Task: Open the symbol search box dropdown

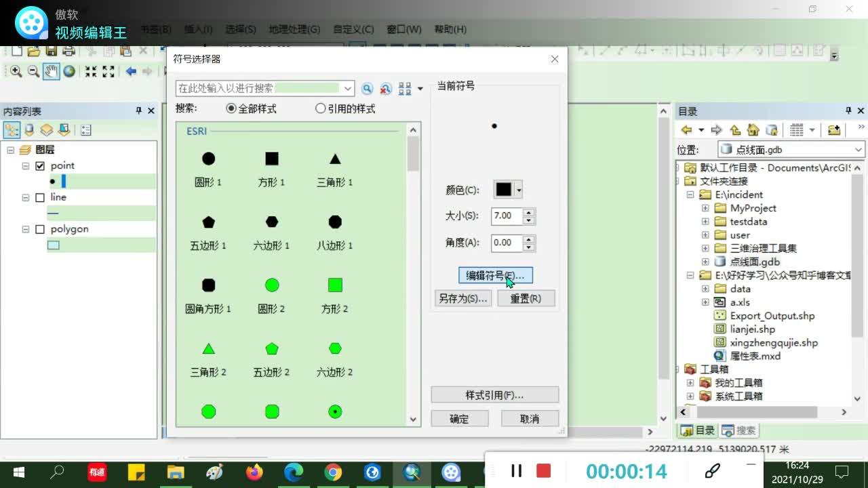Action: (347, 88)
